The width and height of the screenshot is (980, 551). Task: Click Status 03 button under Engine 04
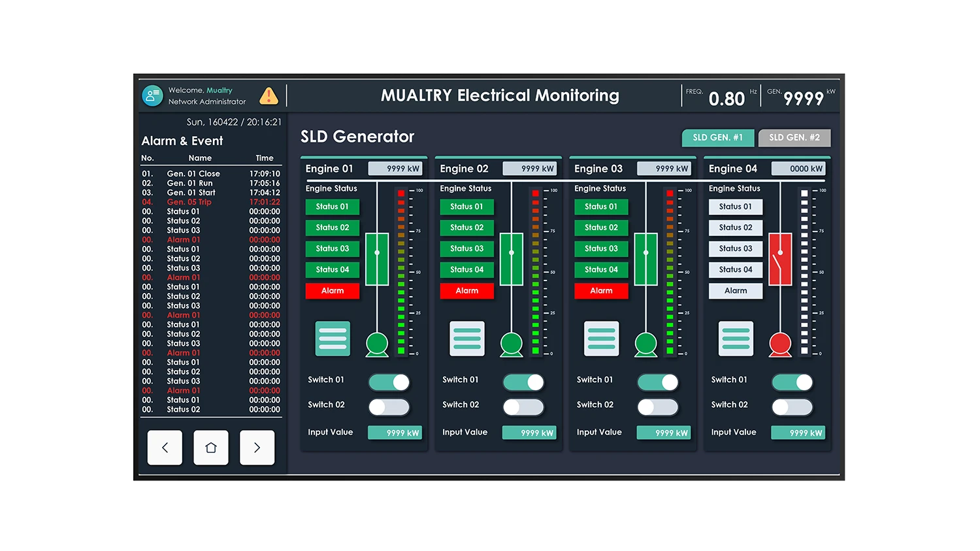point(736,249)
